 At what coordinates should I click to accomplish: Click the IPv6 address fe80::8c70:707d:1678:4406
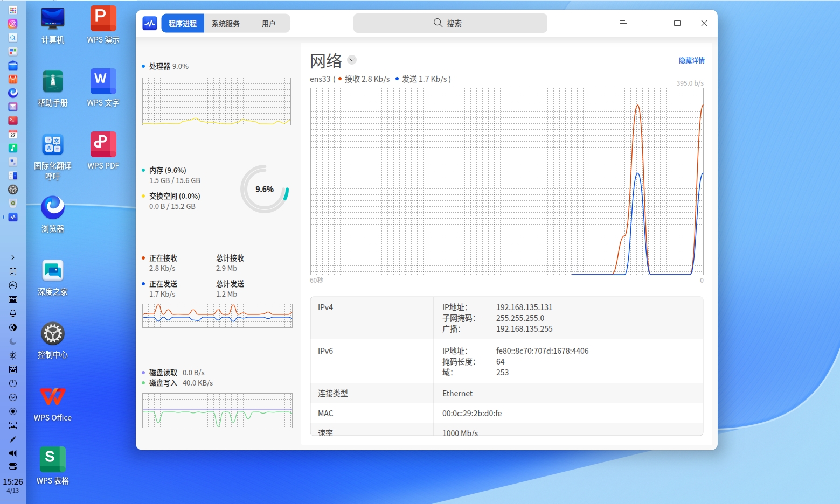542,351
